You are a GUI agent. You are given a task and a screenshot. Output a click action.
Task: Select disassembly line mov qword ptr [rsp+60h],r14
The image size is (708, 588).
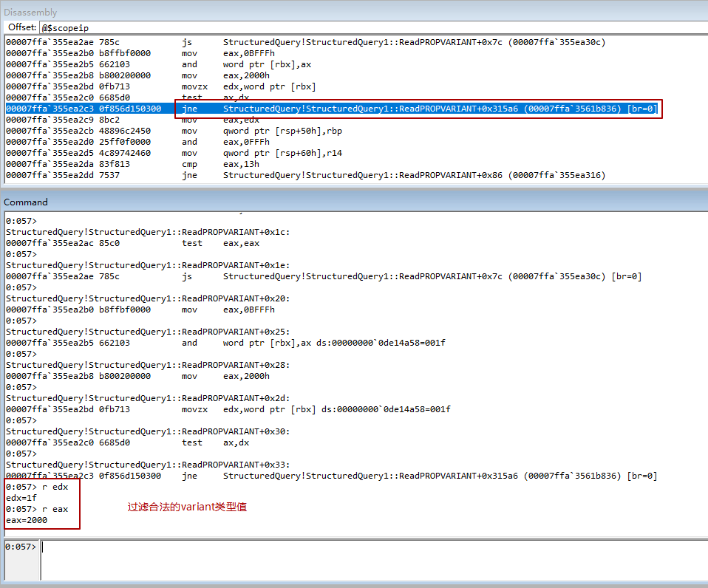174,153
